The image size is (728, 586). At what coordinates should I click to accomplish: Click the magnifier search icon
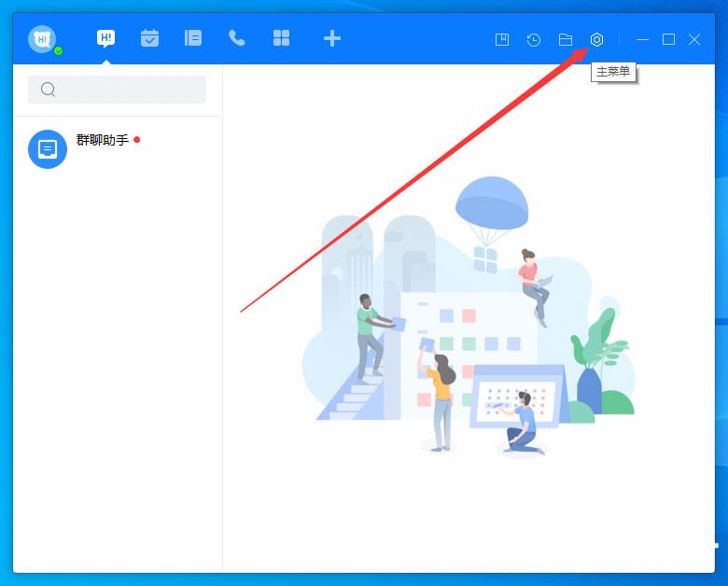coord(48,90)
